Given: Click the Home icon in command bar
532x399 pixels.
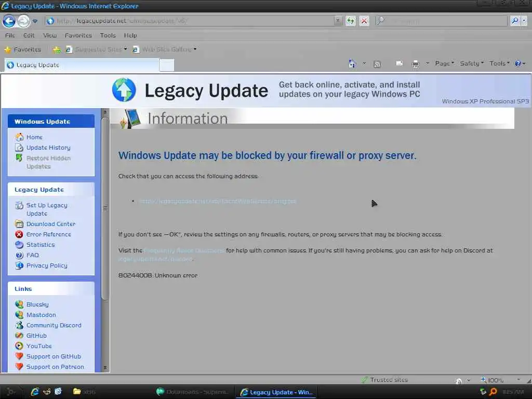Looking at the screenshot, I should point(352,63).
